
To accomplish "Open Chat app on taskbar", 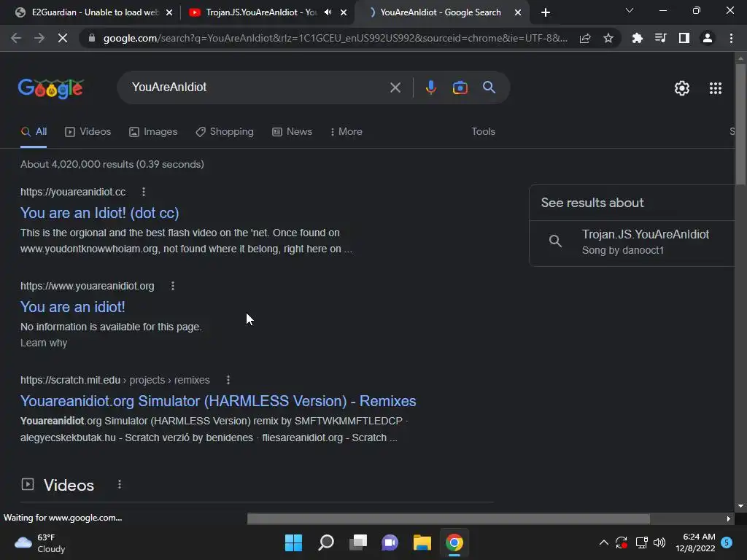I will point(390,542).
